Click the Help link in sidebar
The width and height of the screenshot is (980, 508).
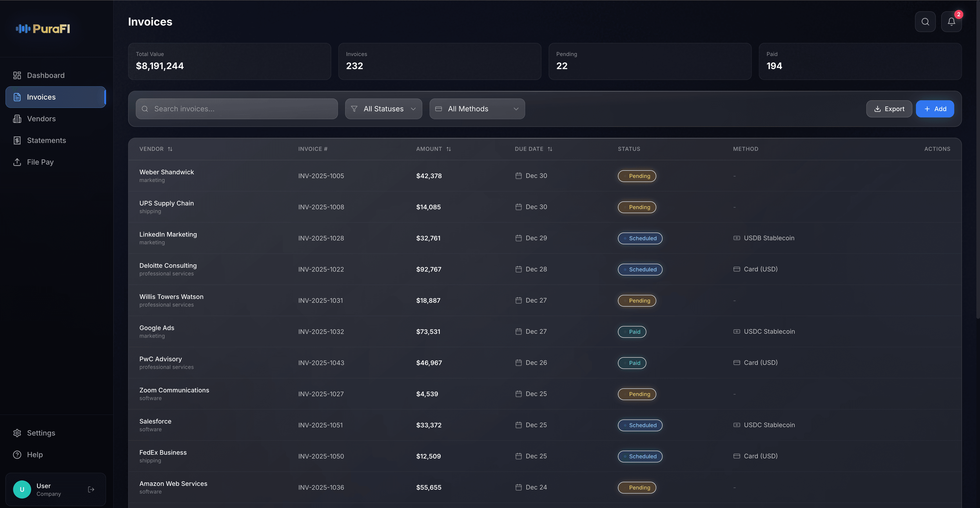point(35,455)
